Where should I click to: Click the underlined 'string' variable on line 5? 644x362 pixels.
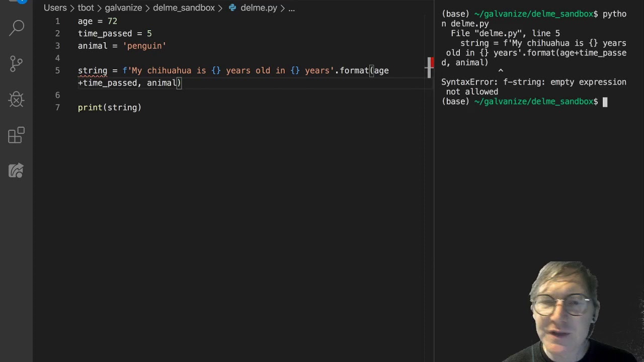coord(93,71)
